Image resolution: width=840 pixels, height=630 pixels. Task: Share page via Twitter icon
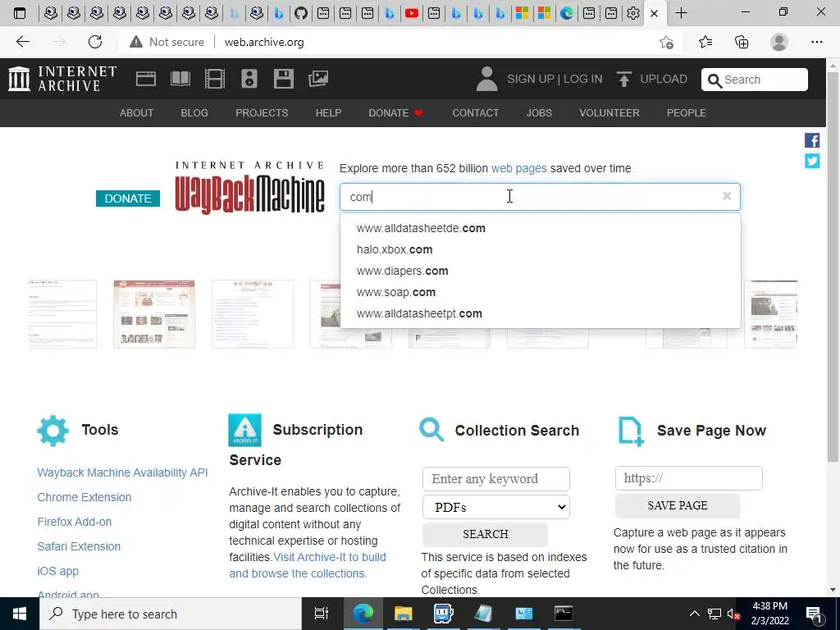(812, 161)
